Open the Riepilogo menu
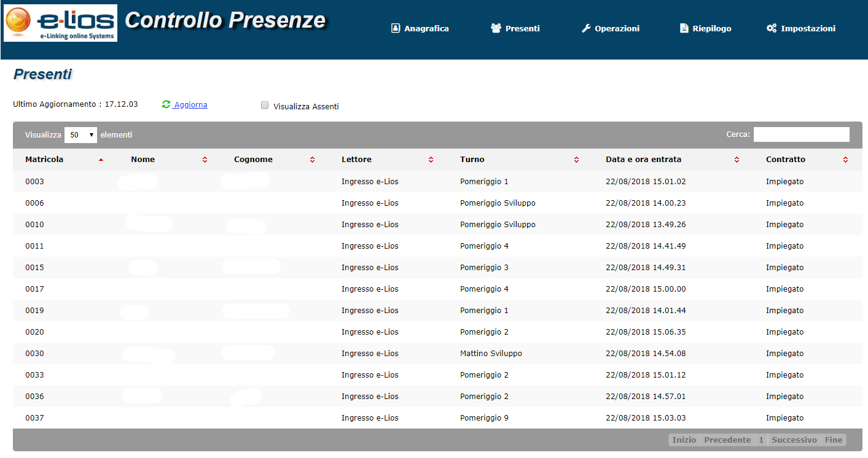The image size is (868, 458). click(x=706, y=28)
